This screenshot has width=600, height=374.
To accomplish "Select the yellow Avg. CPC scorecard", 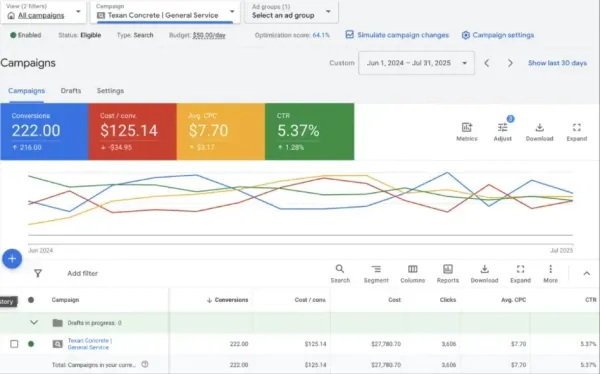I will 220,131.
